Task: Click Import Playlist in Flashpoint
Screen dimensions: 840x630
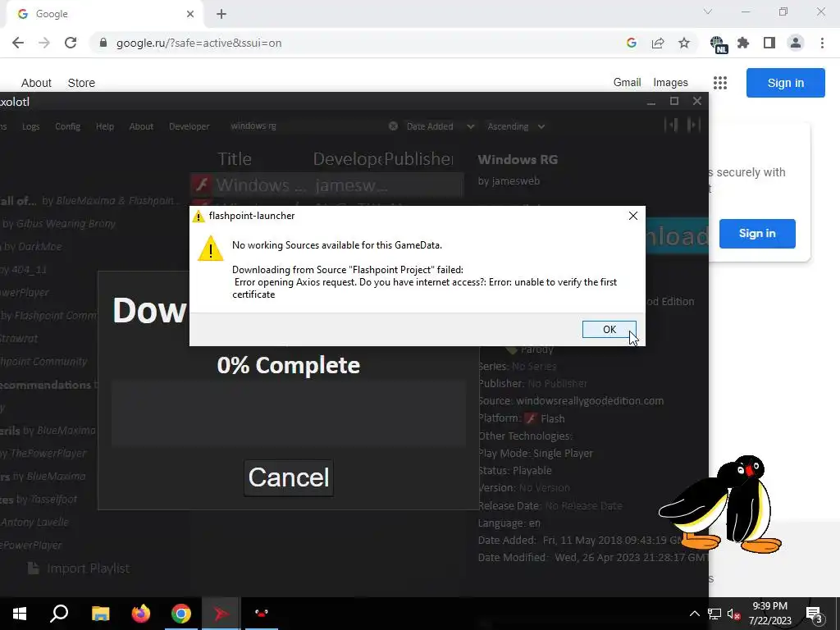Action: [78, 568]
